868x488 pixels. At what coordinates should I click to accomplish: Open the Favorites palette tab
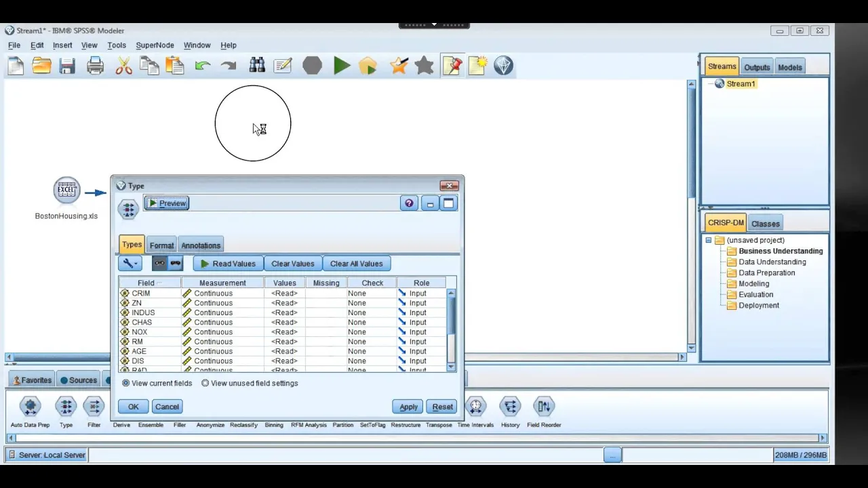pos(31,380)
